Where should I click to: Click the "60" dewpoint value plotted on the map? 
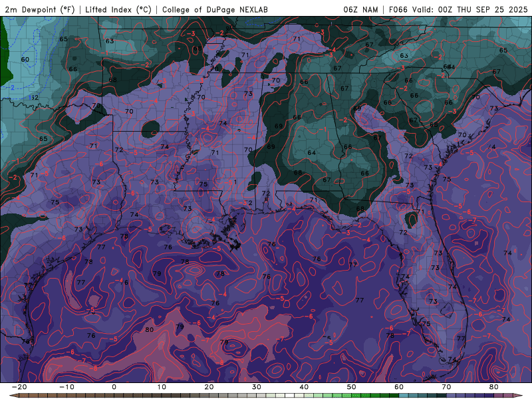point(25,59)
